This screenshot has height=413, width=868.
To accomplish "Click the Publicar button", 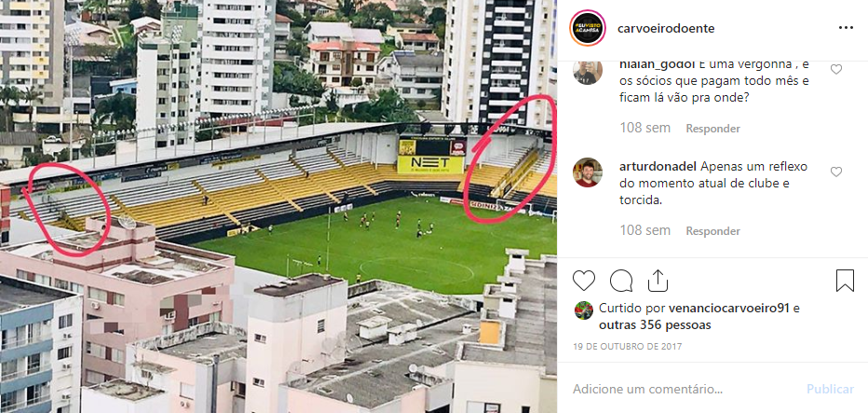I will pos(831,389).
